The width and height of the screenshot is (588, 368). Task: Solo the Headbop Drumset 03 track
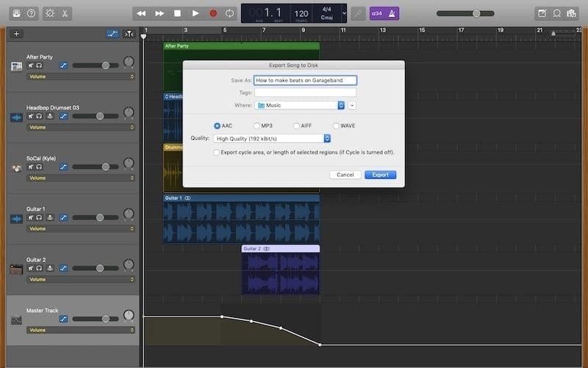pos(39,116)
